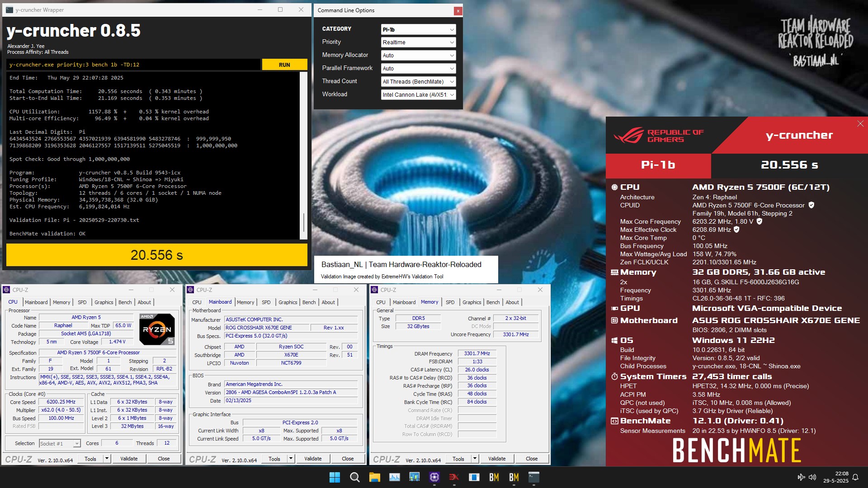The image size is (868, 488).
Task: Click the yellow 20.556 s result bar
Action: 157,255
